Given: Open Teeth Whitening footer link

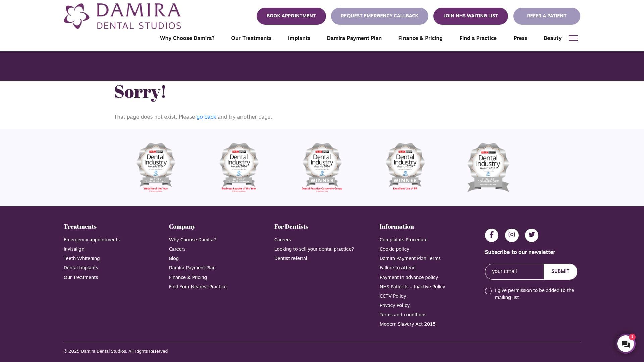Looking at the screenshot, I should pyautogui.click(x=82, y=258).
